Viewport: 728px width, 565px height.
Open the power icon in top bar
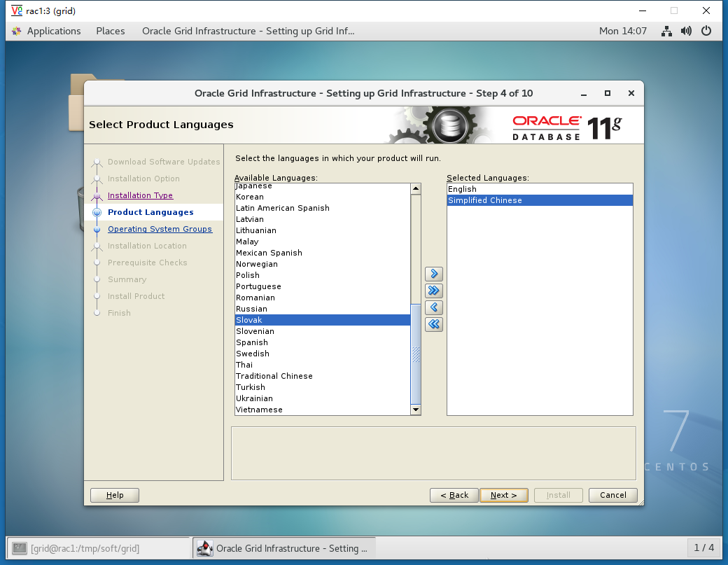[x=706, y=31]
